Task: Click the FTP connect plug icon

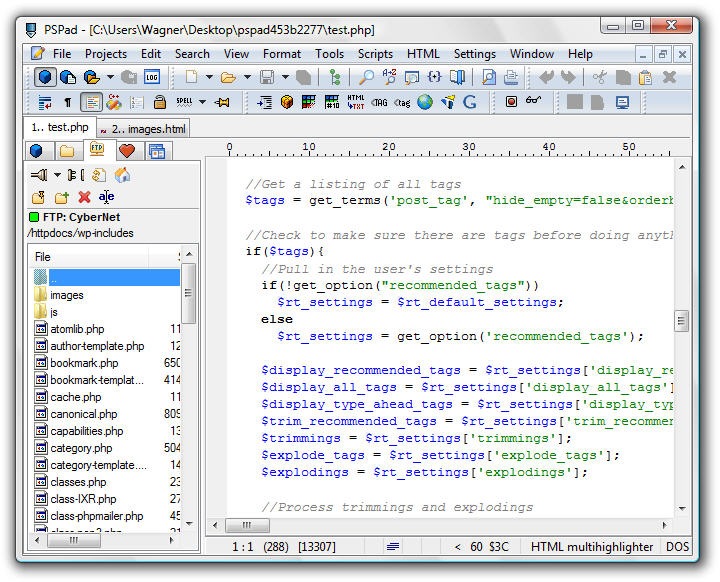Action: coord(39,175)
